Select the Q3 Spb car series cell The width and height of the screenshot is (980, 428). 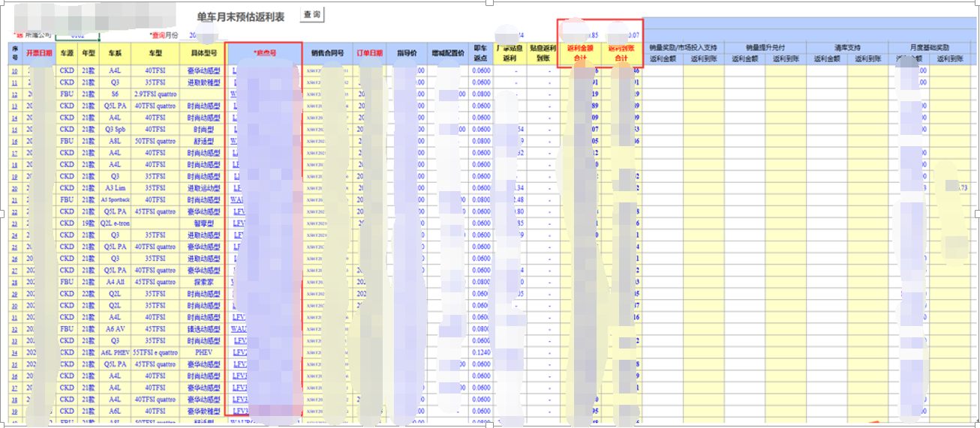(115, 130)
